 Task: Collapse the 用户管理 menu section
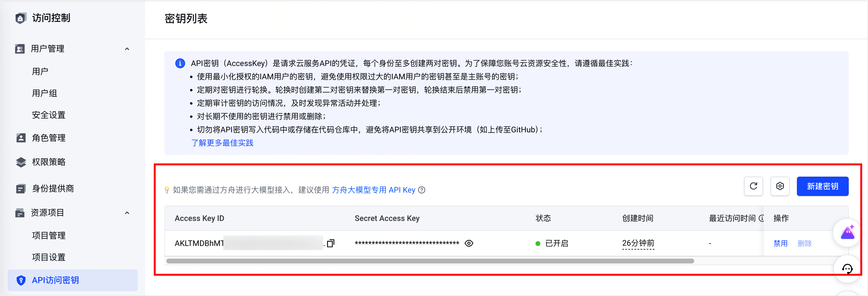[127, 49]
